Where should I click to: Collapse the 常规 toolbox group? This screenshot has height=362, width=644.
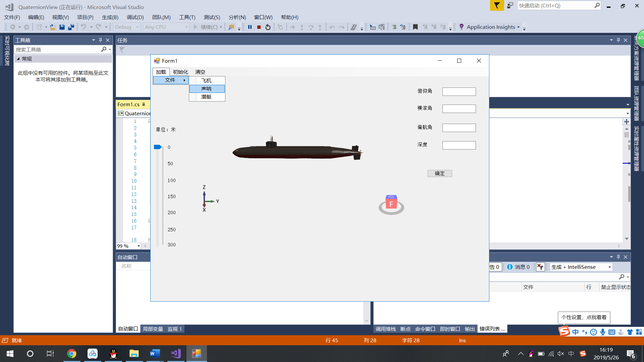[18, 59]
